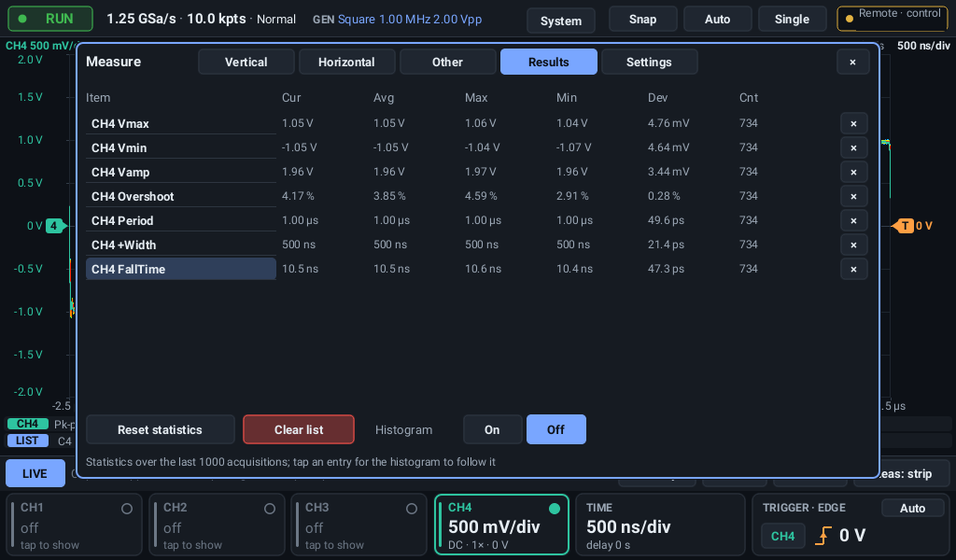956x560 pixels.
Task: Switch to the Horizontal tab
Action: click(x=347, y=63)
